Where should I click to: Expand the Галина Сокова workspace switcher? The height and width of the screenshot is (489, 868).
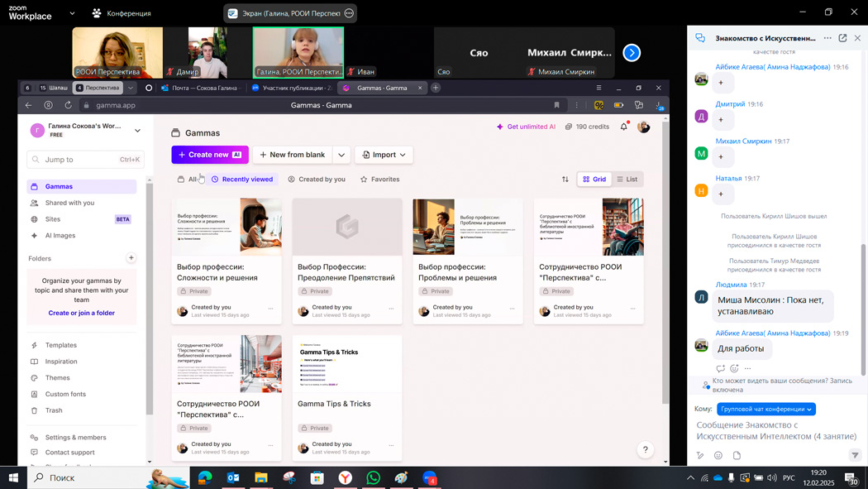[x=137, y=131]
